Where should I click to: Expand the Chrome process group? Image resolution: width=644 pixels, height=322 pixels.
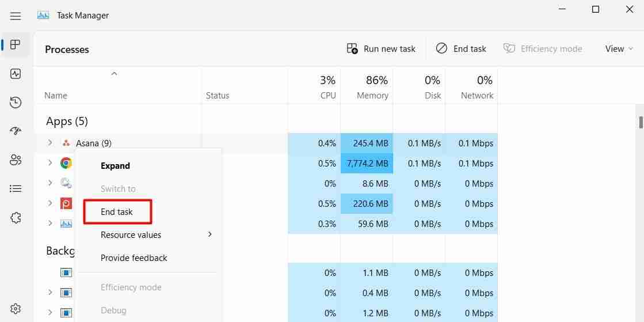pyautogui.click(x=50, y=163)
